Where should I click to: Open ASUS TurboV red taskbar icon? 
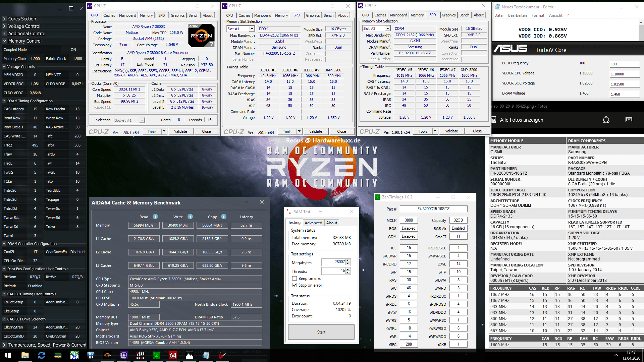(222, 355)
